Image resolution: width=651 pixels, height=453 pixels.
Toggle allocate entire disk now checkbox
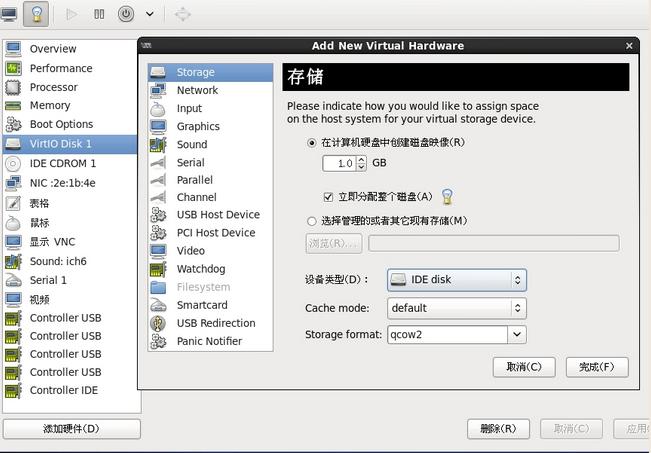pyautogui.click(x=329, y=197)
